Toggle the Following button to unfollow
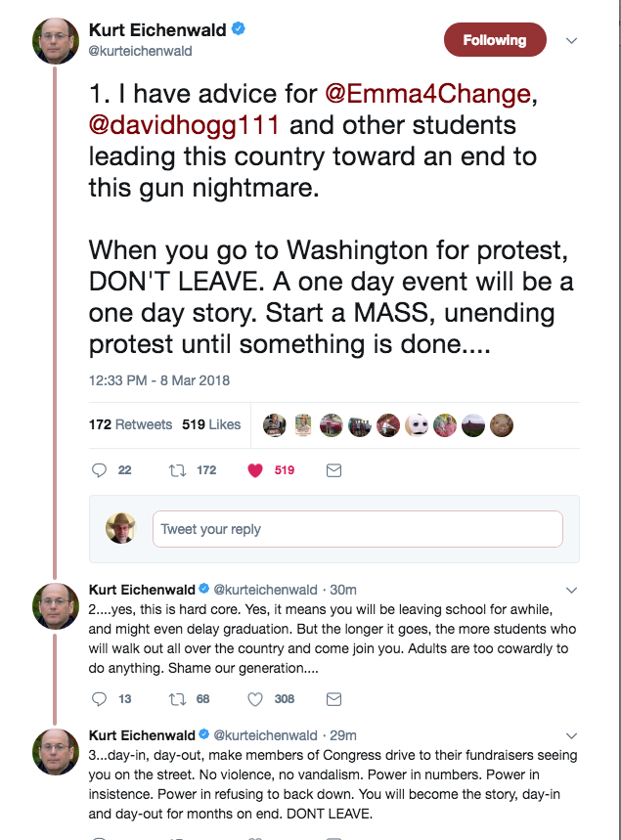 pos(495,40)
